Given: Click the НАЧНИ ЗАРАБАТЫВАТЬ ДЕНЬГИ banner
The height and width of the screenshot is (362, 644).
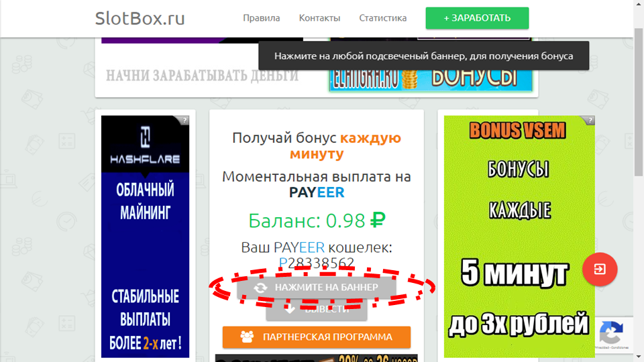Looking at the screenshot, I should tap(202, 76).
